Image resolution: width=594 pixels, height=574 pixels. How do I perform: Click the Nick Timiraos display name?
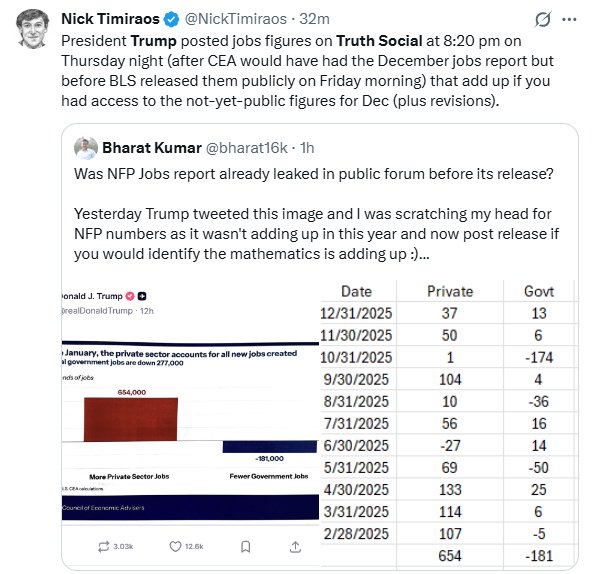110,19
